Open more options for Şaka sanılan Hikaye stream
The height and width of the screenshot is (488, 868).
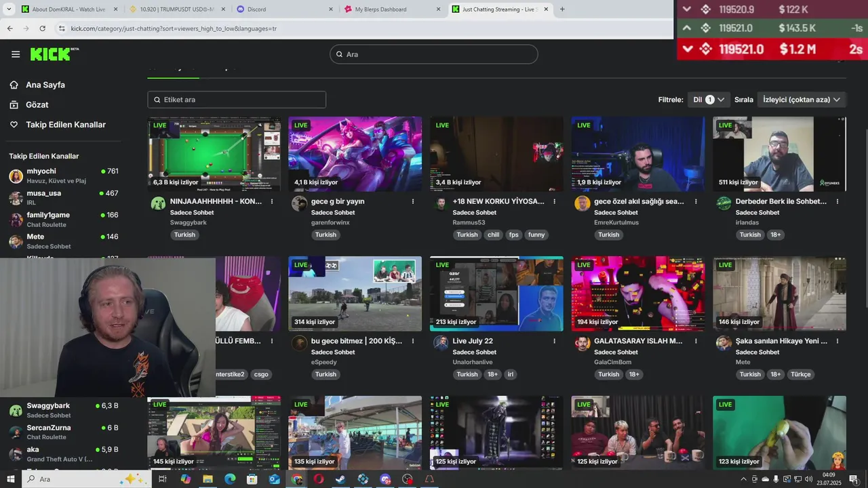[837, 341]
